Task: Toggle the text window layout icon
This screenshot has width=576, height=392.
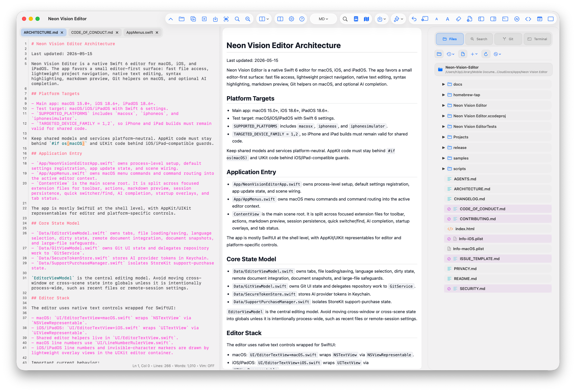Action: [540, 19]
